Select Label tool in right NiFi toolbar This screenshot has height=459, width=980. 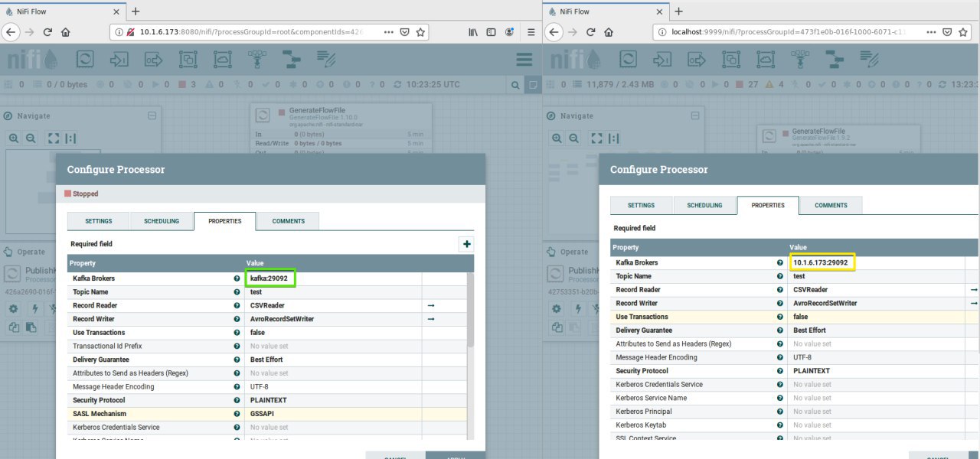point(869,59)
